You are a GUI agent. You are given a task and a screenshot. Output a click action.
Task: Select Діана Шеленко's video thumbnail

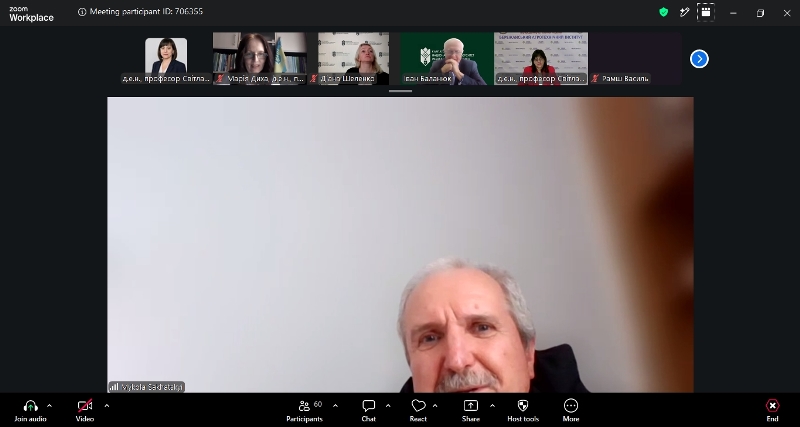point(353,58)
